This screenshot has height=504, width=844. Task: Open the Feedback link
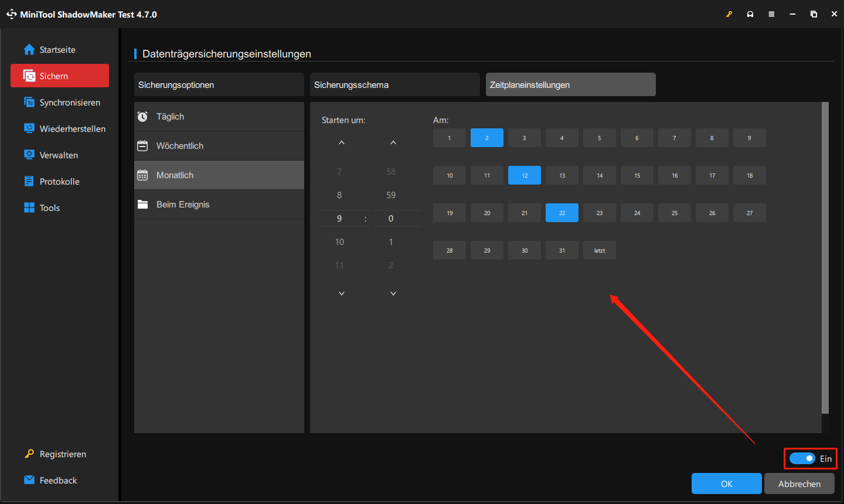tap(60, 481)
